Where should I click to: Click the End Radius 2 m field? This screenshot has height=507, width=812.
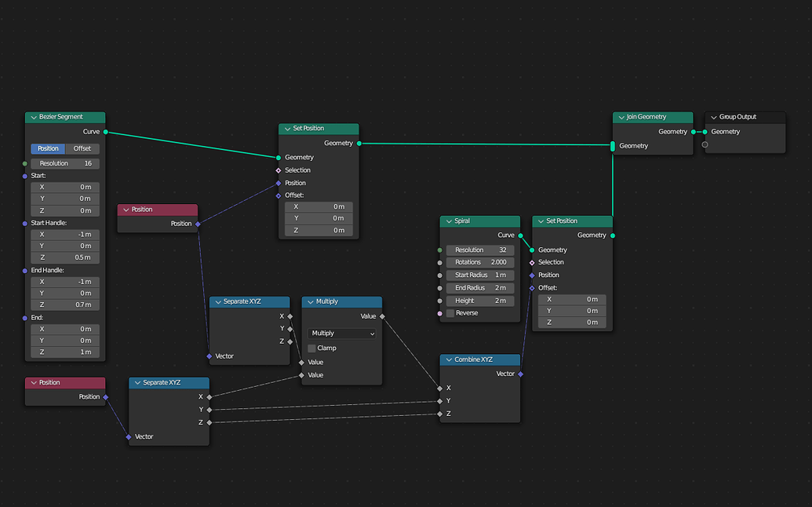click(480, 288)
